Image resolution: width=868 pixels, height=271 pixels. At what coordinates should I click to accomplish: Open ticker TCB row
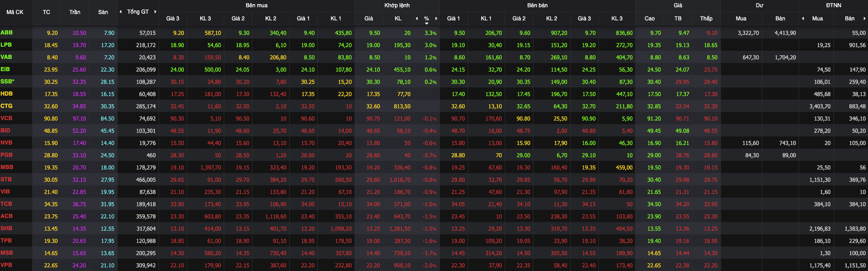coord(6,204)
